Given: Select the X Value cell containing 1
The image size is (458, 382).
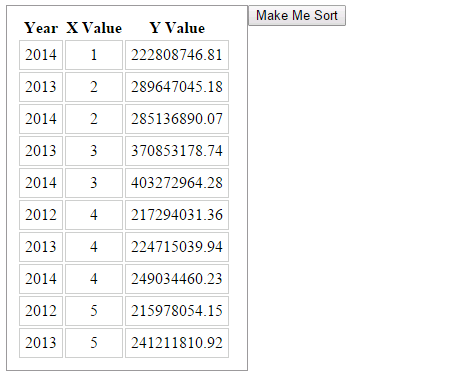Looking at the screenshot, I should click(94, 55).
